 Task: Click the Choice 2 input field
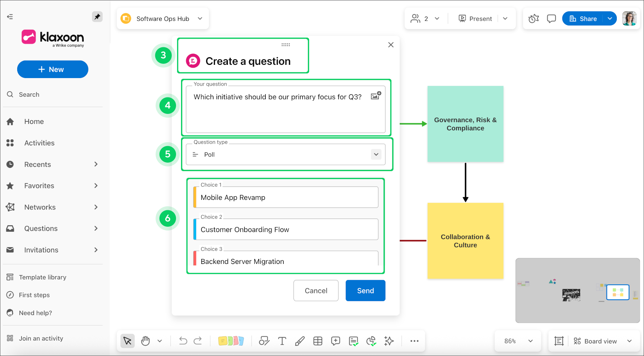coord(286,230)
